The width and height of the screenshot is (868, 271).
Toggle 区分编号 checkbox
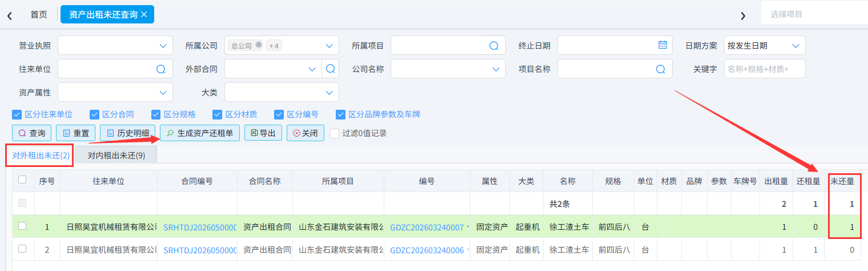279,114
